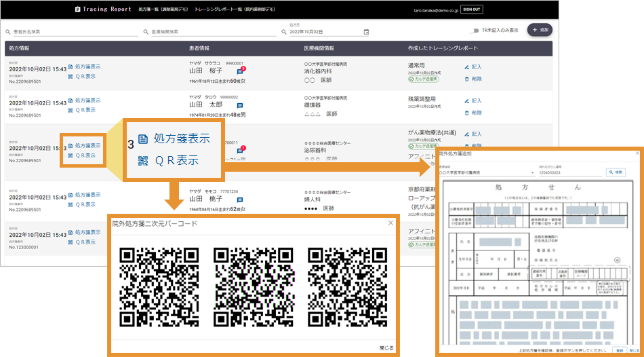Open 山田 太郎's chat message icon
Screen dimensions: 644x357
click(240, 105)
